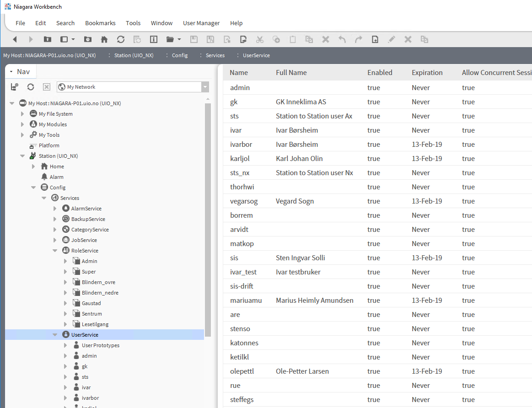Viewport: 532px width, 408px height.
Task: Open the File menu
Action: point(21,23)
